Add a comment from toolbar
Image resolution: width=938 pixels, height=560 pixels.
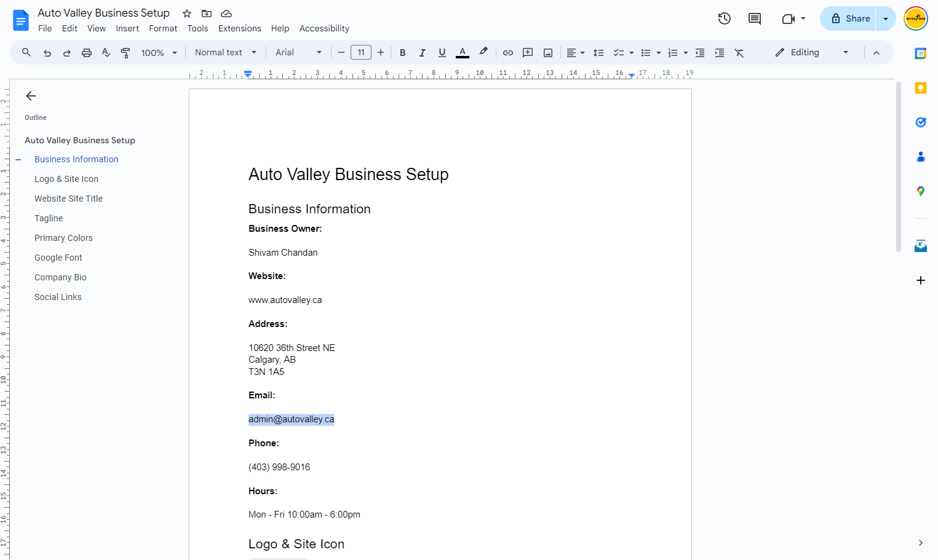pos(528,53)
